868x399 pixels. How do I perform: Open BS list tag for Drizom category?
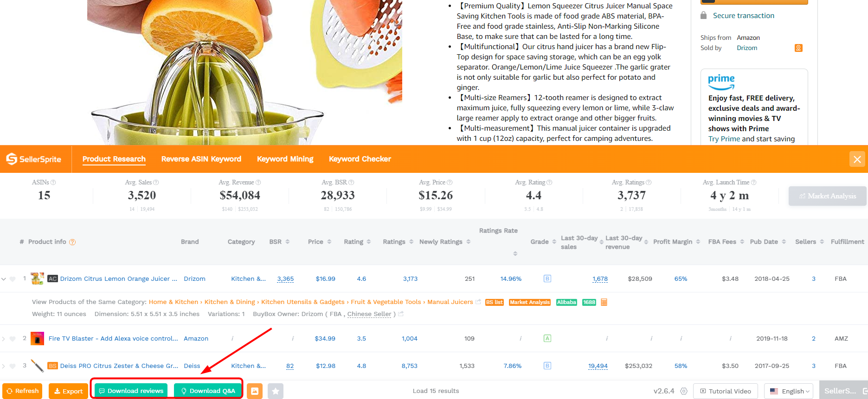point(495,302)
